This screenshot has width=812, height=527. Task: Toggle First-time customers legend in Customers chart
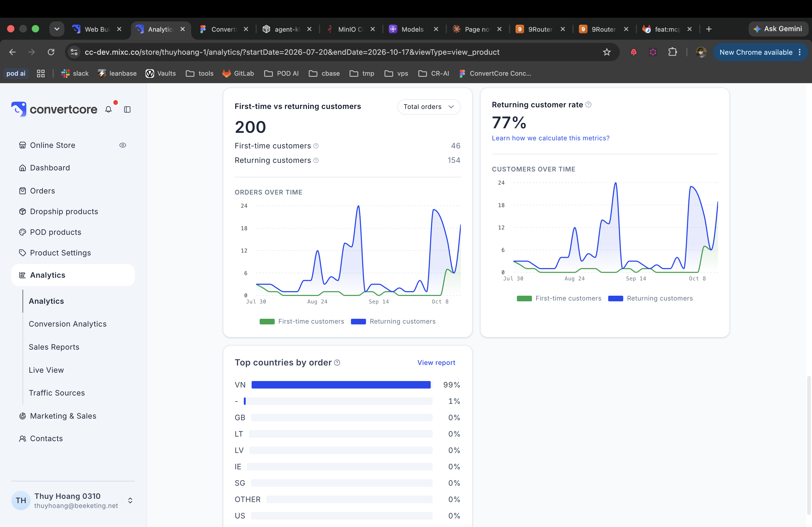coord(559,298)
